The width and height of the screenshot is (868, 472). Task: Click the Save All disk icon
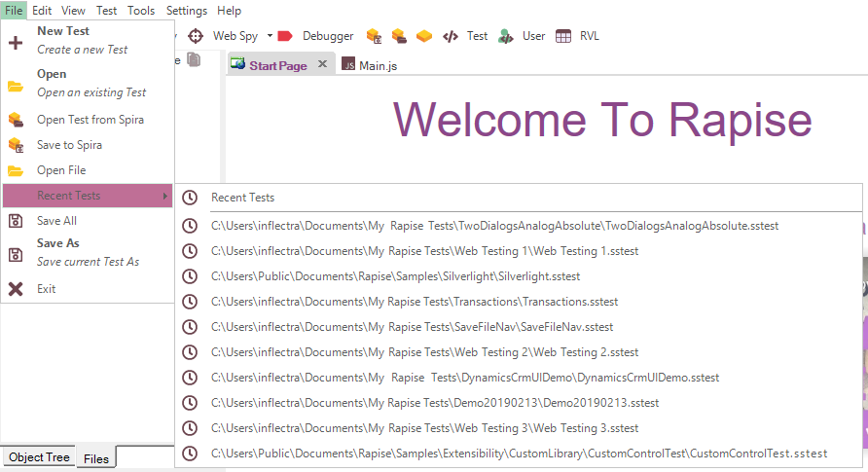pyautogui.click(x=16, y=221)
